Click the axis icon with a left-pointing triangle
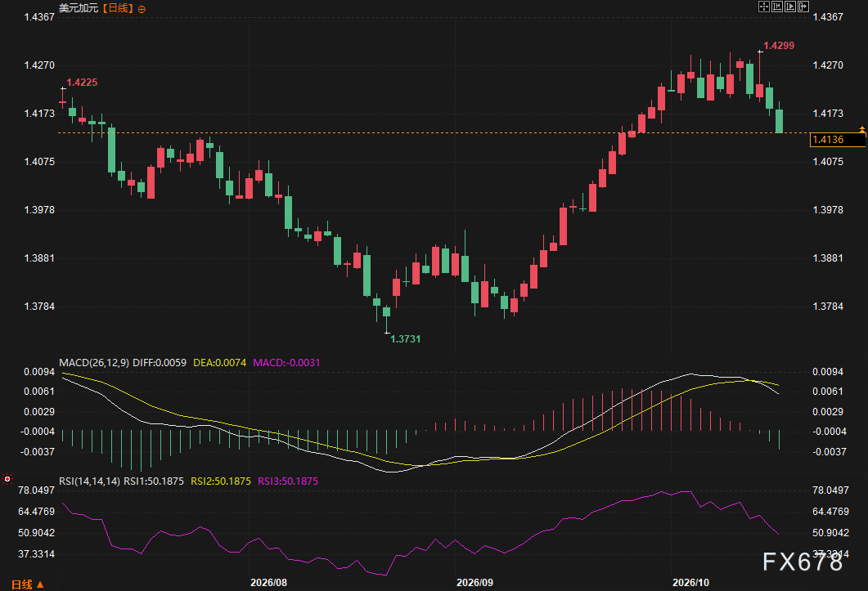 (x=777, y=7)
